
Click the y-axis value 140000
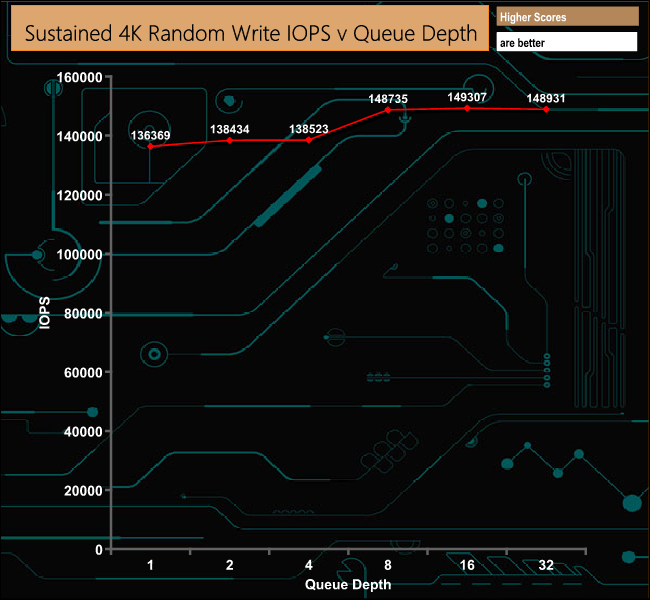(80, 136)
